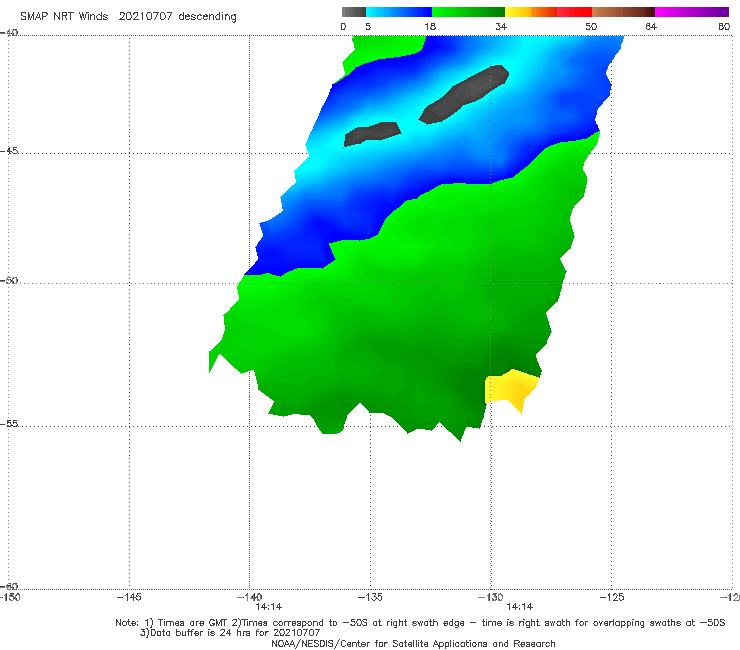Image resolution: width=740 pixels, height=650 pixels.
Task: Click the gray segment of the color bar
Action: [x=354, y=12]
